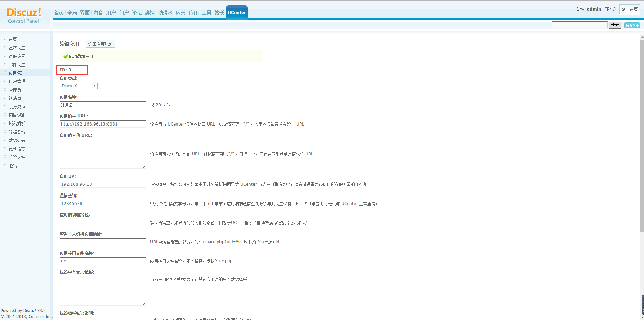Open 数据备份 in the sidebar
Image resolution: width=644 pixels, height=320 pixels.
(x=17, y=132)
